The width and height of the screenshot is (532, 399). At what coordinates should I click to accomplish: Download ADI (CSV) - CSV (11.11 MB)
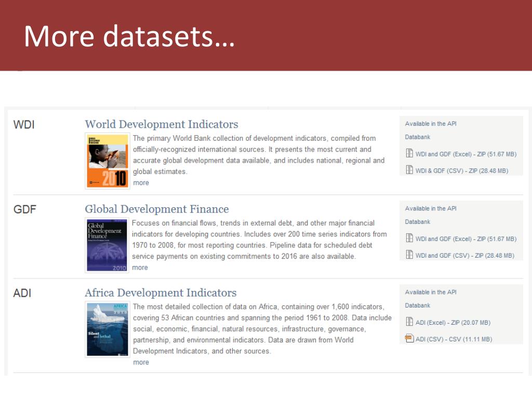coord(454,339)
